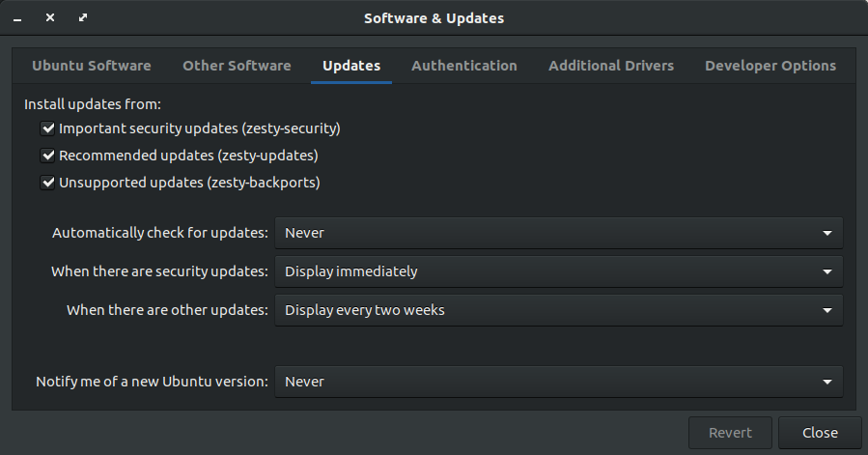Close window using the X icon
Image resolution: width=868 pixels, height=455 pixels.
pos(50,17)
